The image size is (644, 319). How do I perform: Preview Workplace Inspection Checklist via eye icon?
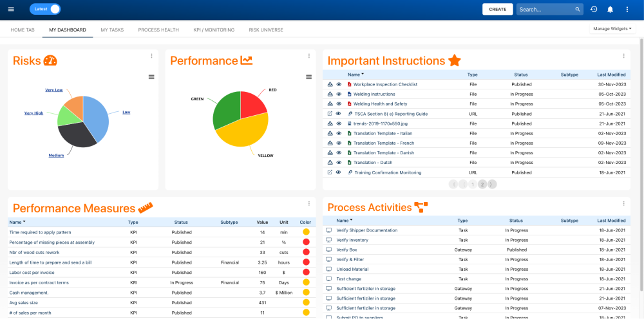pos(339,84)
